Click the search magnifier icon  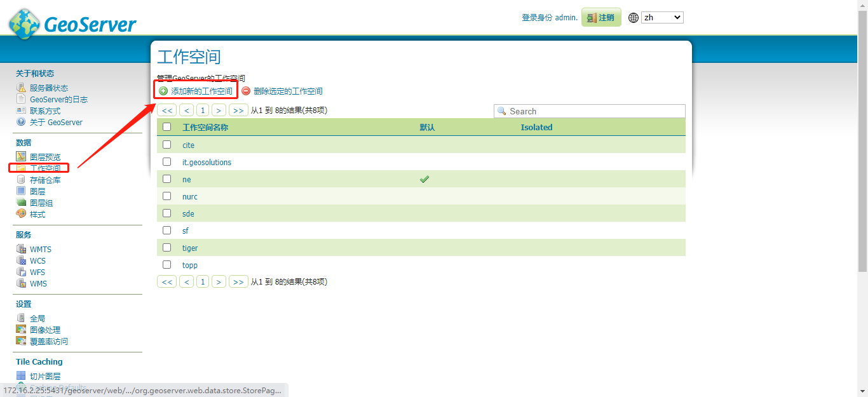click(502, 111)
